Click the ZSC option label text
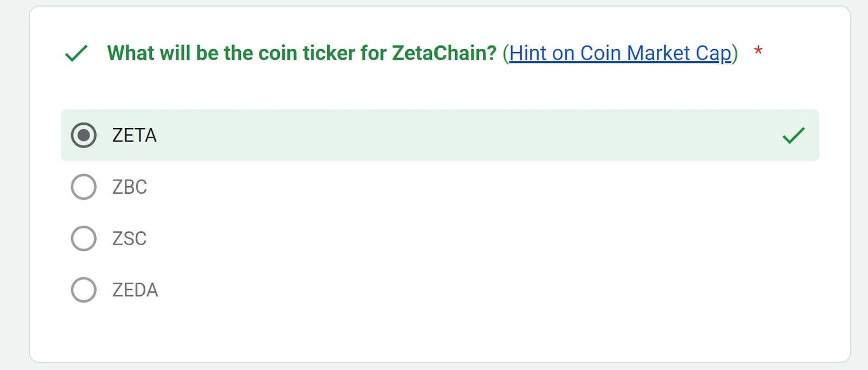 coord(129,238)
